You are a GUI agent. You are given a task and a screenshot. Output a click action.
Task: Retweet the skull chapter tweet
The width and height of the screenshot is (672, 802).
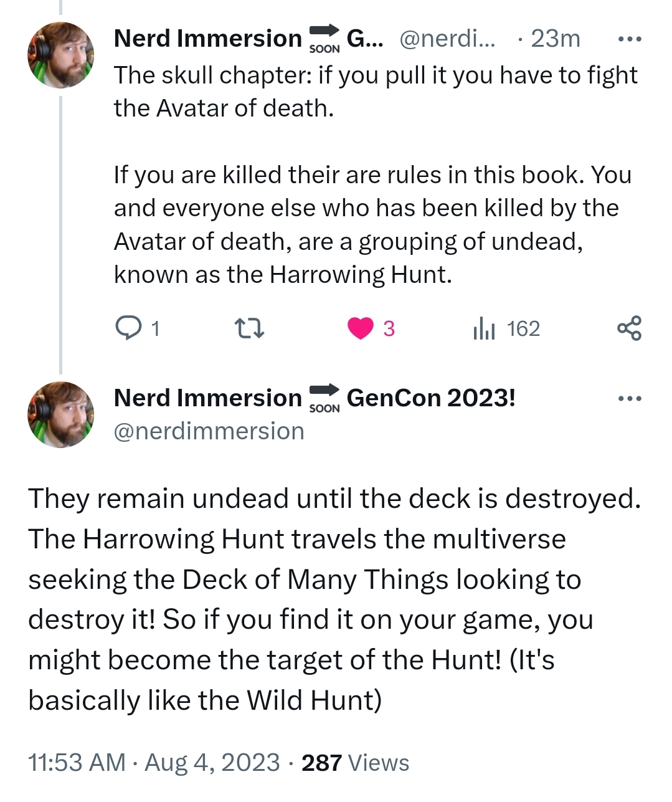coord(248,328)
